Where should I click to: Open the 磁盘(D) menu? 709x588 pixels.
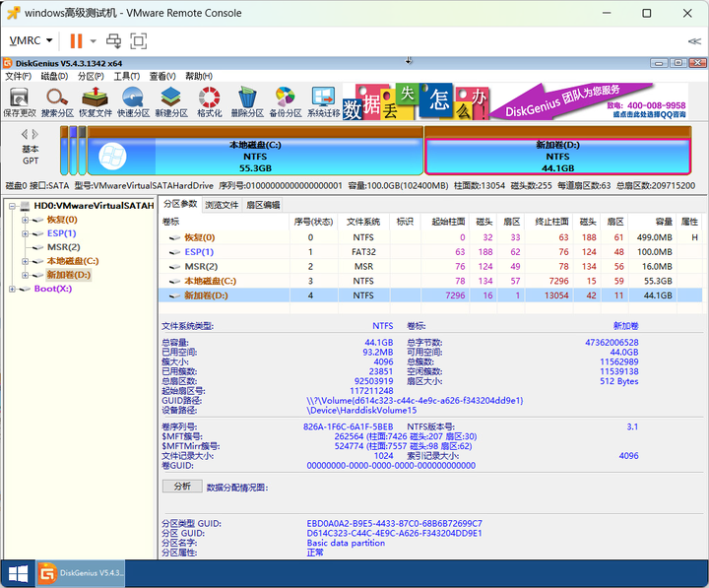click(x=54, y=76)
